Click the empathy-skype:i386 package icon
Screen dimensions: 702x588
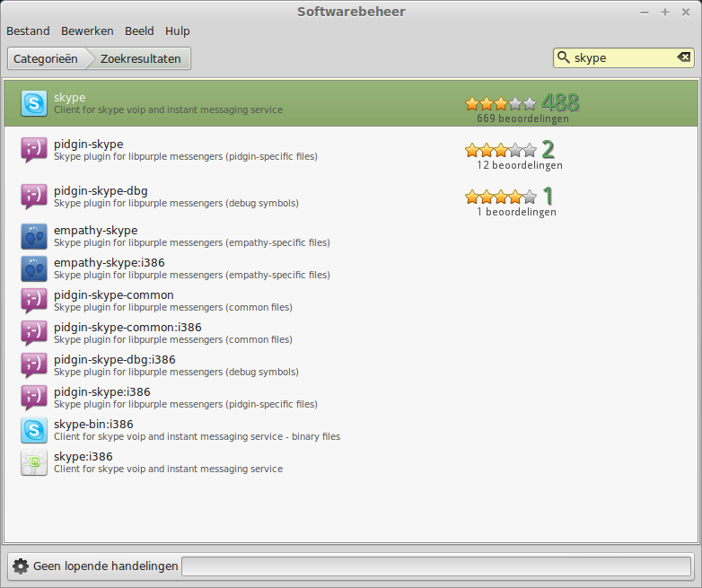click(x=34, y=268)
